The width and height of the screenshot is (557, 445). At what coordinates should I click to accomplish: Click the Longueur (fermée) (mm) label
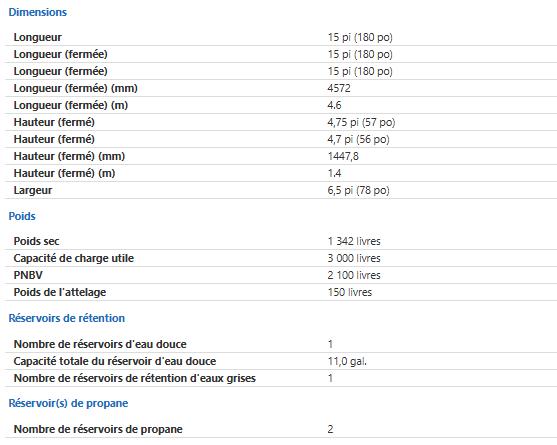tap(76, 88)
